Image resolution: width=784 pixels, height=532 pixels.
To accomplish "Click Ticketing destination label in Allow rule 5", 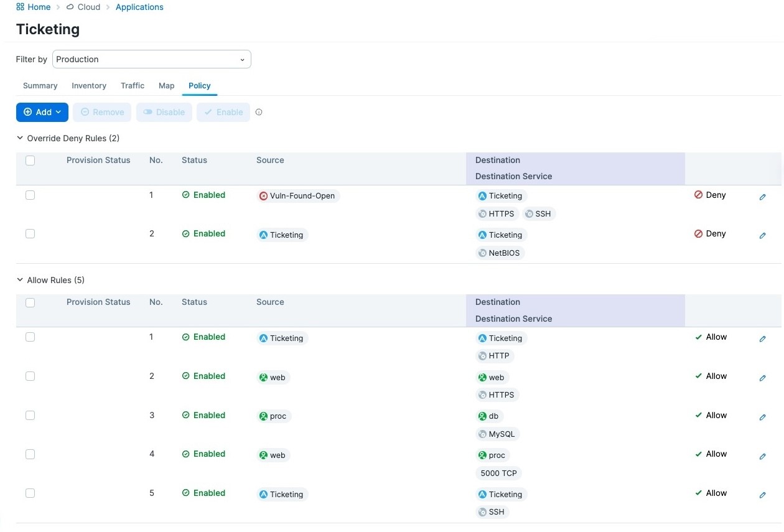I will (x=502, y=495).
